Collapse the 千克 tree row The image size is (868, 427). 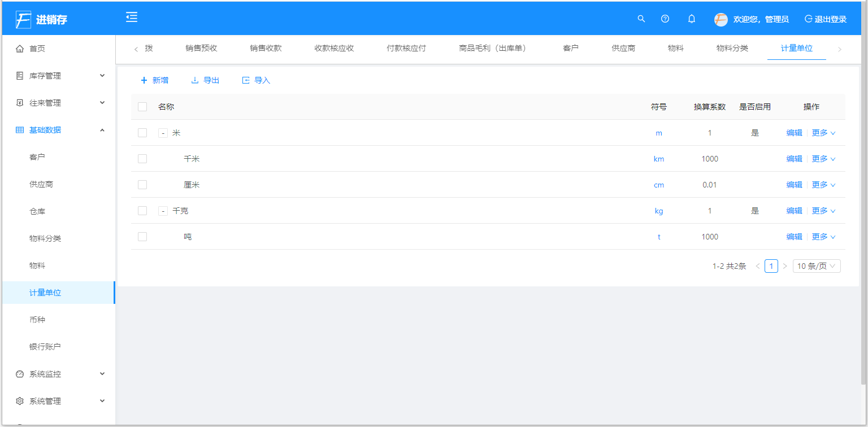(163, 211)
